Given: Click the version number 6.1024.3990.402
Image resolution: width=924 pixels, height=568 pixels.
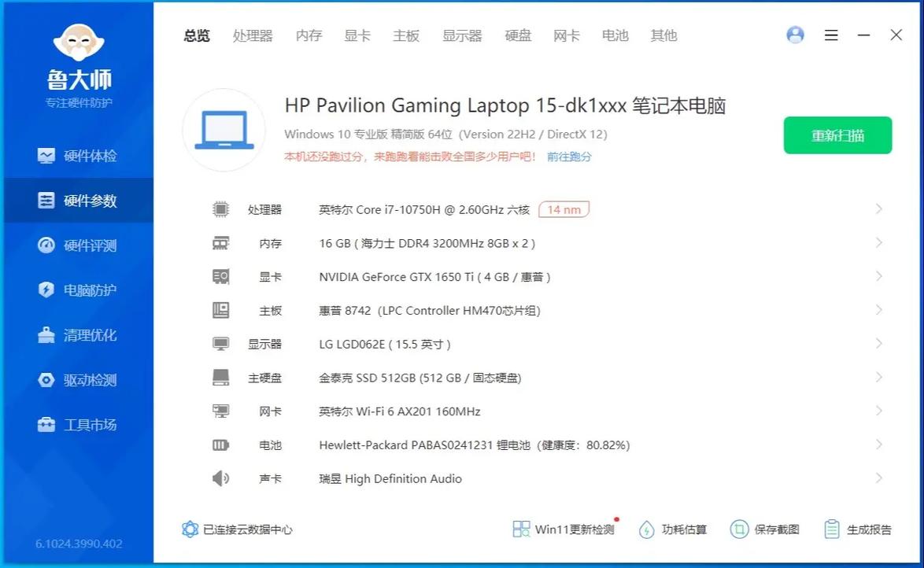Looking at the screenshot, I should point(79,544).
